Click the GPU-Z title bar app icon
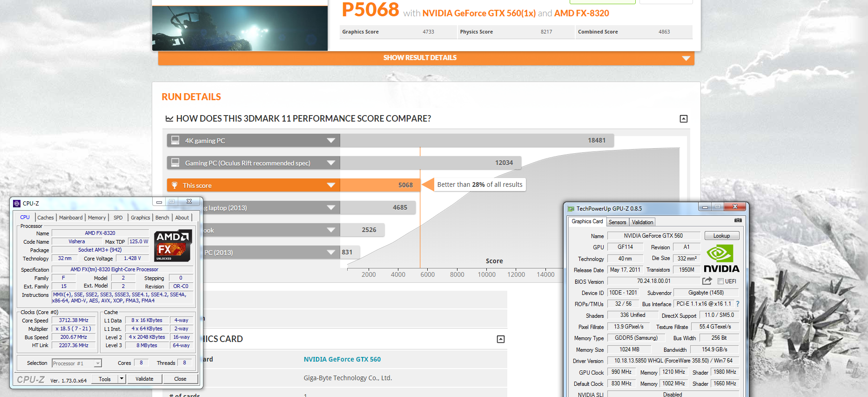 point(571,209)
